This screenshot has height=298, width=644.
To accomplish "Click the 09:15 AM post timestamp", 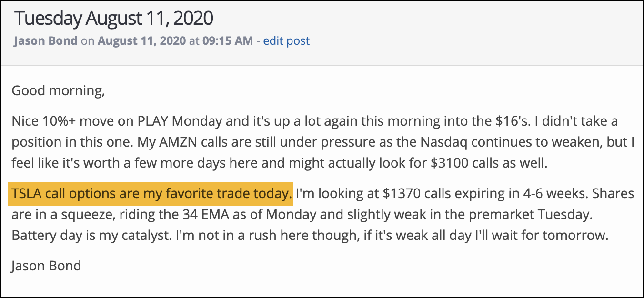I will point(228,41).
